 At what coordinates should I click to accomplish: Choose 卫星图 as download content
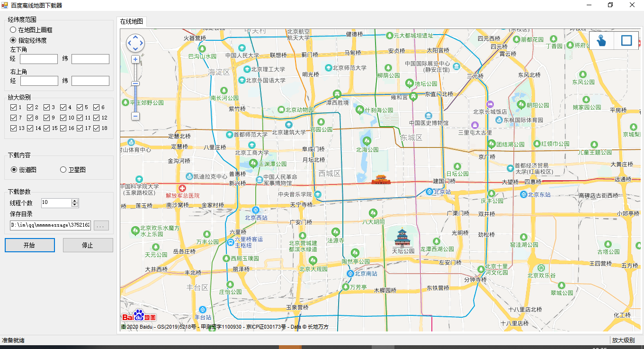(73, 170)
